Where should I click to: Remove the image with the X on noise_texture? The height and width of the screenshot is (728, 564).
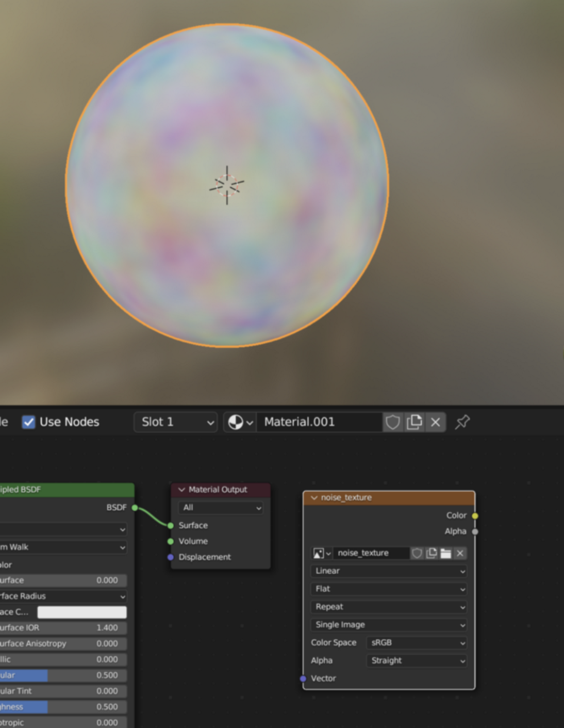[x=459, y=553]
